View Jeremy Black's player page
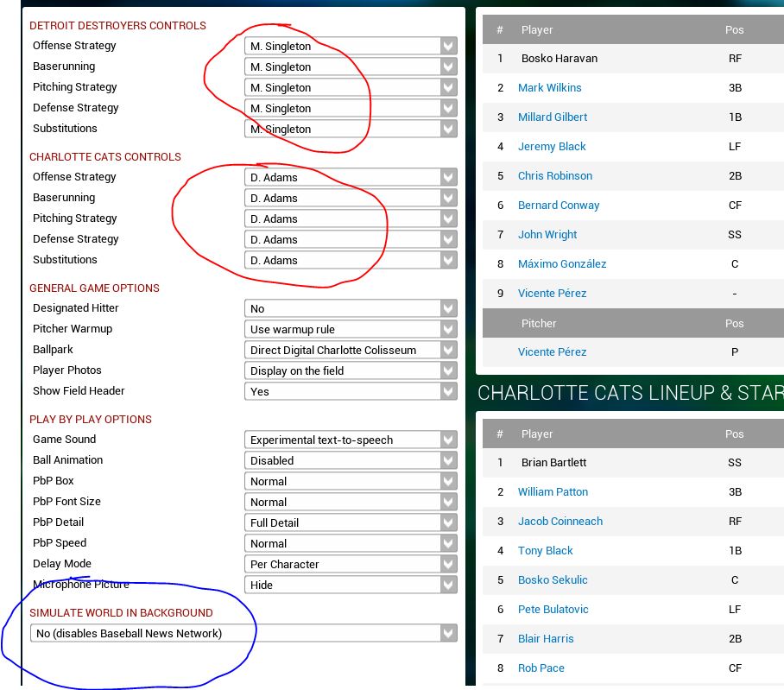The image size is (784, 690). [552, 147]
